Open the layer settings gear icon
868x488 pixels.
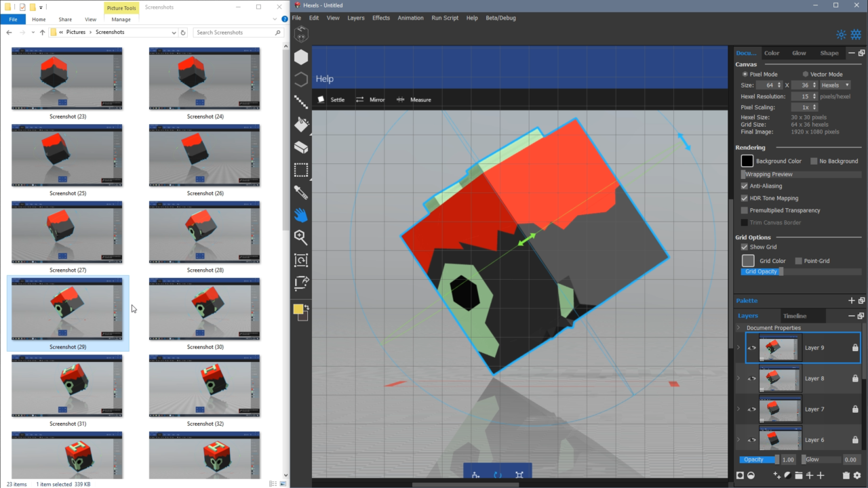coord(857,475)
